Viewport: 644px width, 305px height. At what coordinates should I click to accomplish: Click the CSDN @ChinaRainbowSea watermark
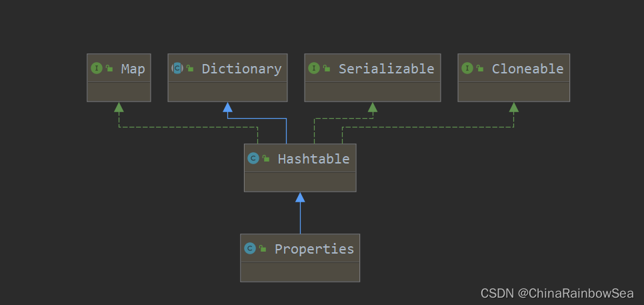557,293
